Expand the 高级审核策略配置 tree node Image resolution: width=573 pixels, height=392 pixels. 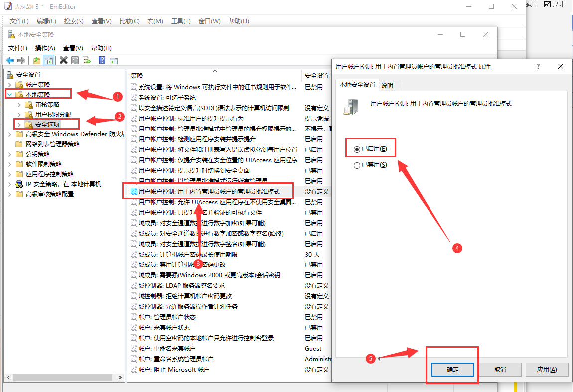coord(10,194)
